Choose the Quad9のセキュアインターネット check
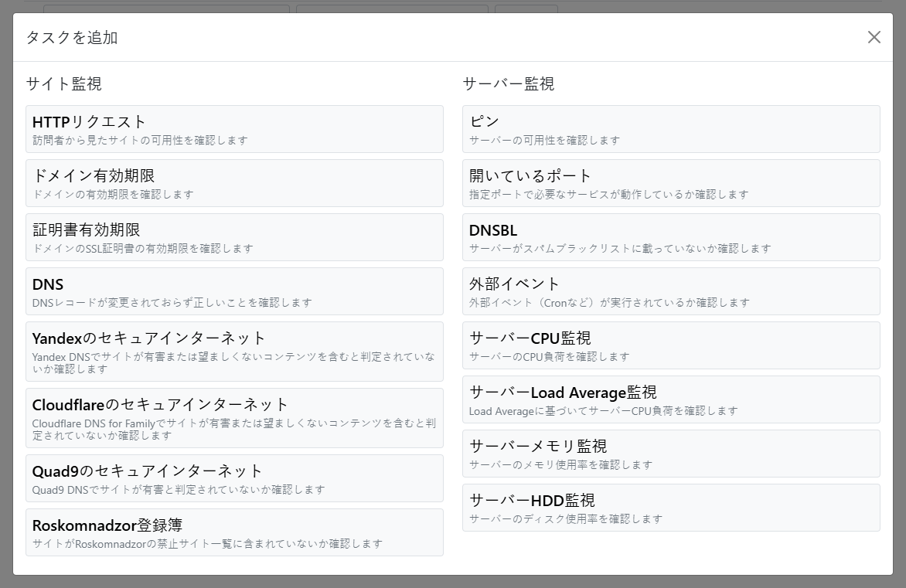Screen dimensions: 906x588 234,478
